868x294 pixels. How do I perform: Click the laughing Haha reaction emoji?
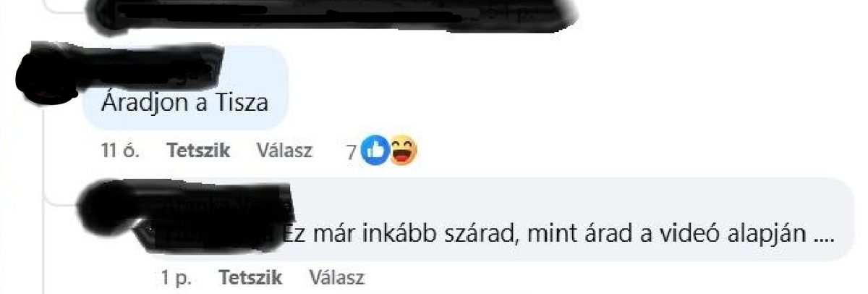tap(404, 151)
